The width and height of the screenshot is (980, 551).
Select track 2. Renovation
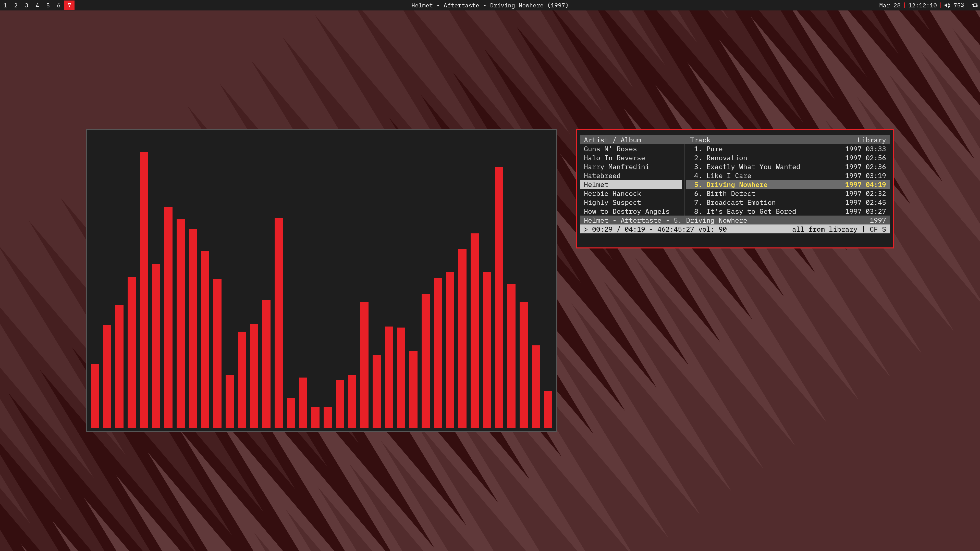[x=788, y=158]
